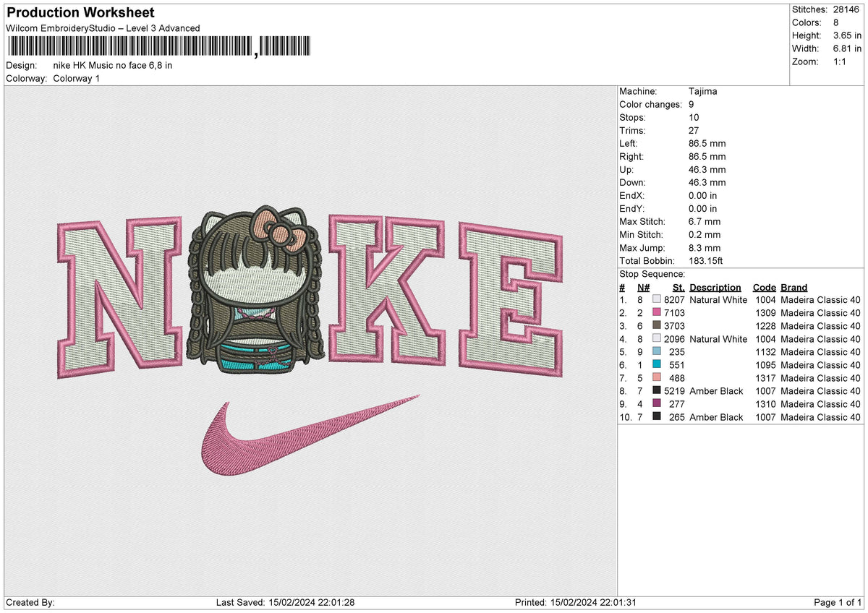The height and width of the screenshot is (613, 868).
Task: Select the 'EndX:' value 0.00 in
Action: tap(703, 196)
